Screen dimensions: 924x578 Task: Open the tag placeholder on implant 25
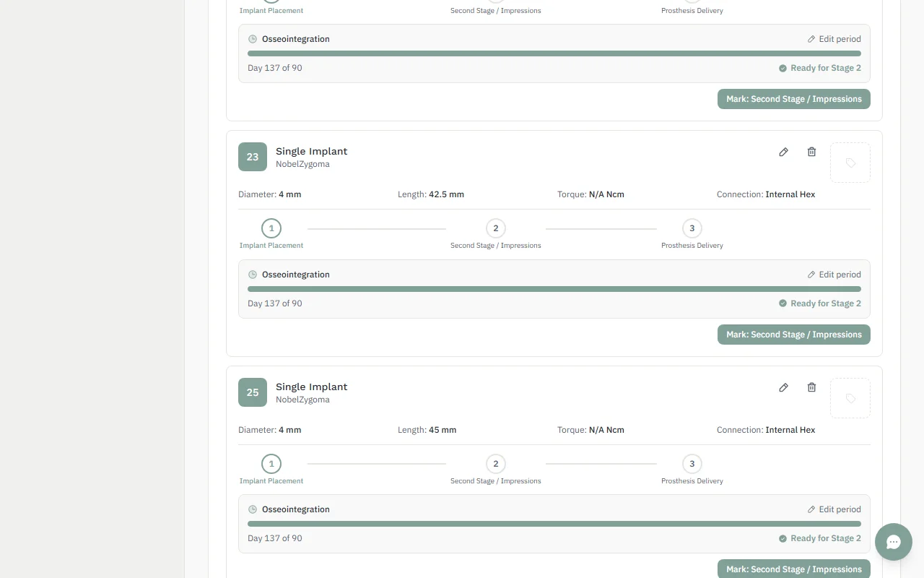click(x=850, y=398)
